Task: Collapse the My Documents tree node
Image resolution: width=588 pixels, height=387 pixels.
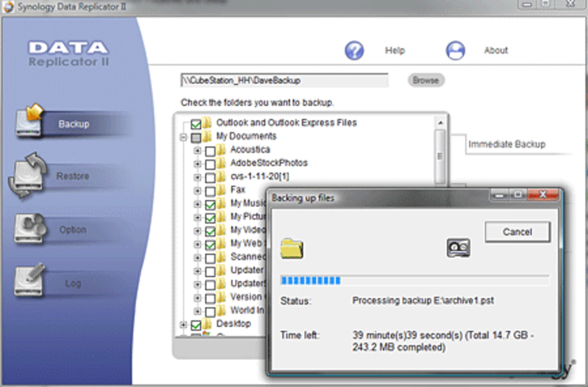Action: 184,137
